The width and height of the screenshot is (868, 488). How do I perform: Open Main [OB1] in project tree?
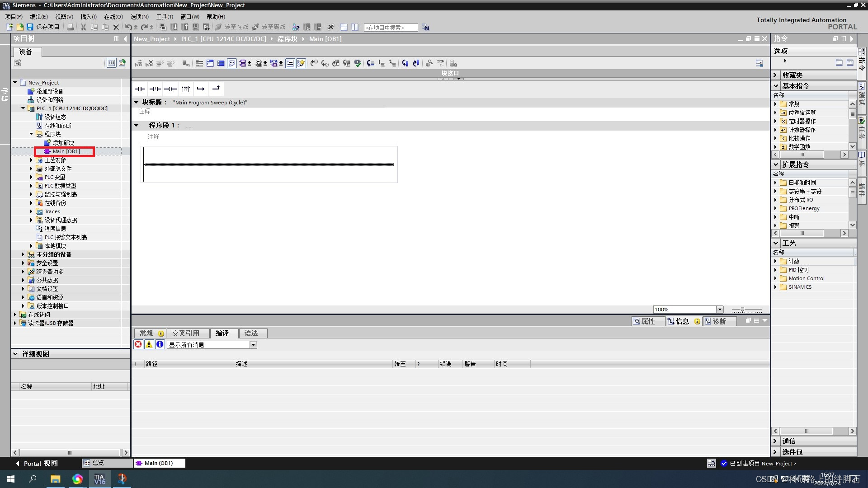[x=66, y=151]
